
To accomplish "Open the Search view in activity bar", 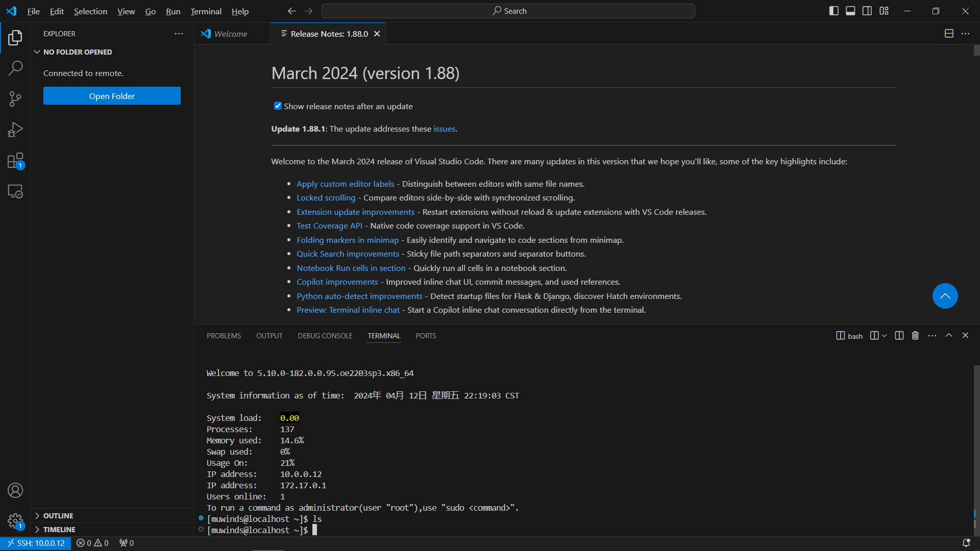I will (15, 68).
